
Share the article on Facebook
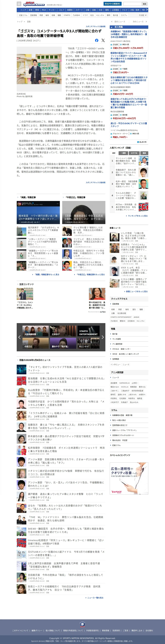[x=97, y=40]
